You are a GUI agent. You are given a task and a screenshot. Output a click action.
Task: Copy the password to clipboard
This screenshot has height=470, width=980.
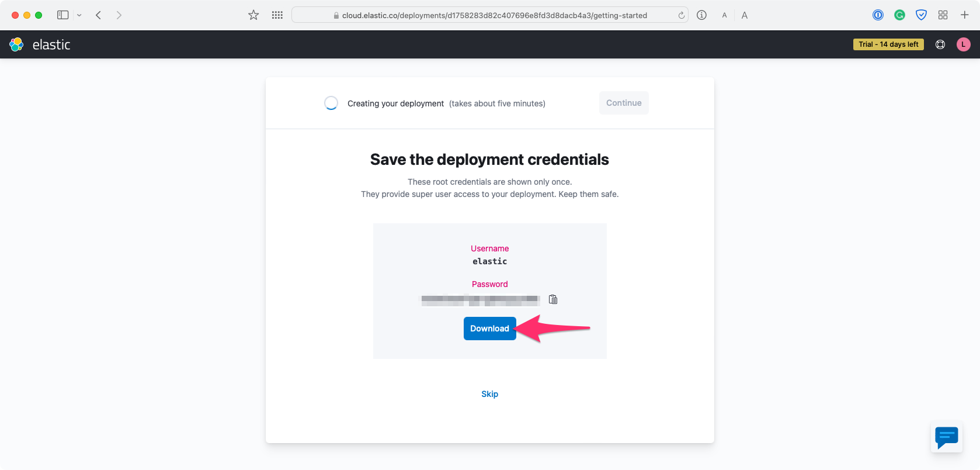point(553,299)
